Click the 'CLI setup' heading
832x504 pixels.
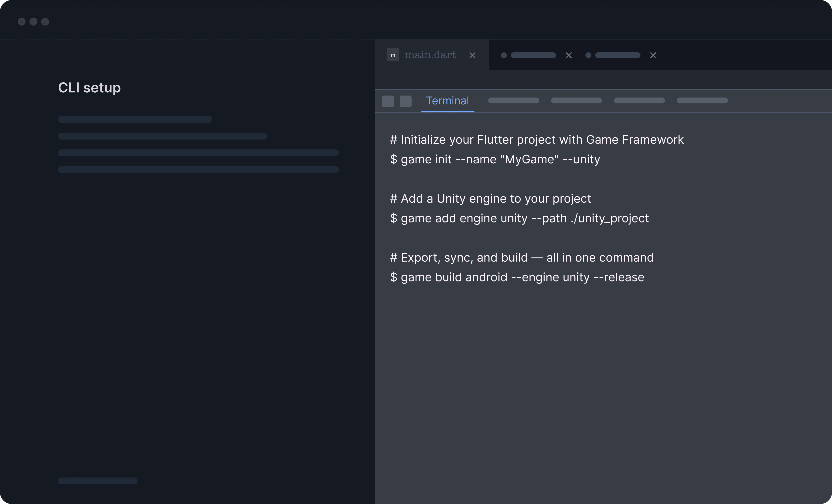point(89,88)
